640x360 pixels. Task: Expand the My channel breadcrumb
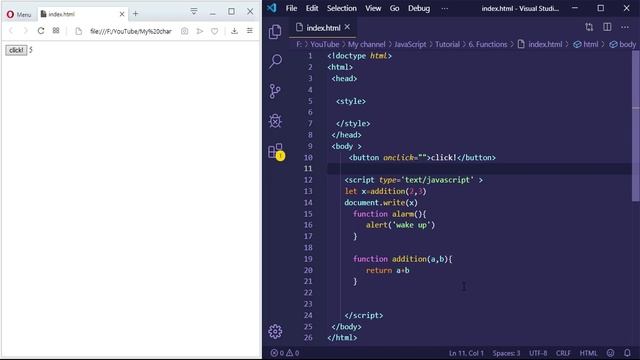[x=367, y=44]
